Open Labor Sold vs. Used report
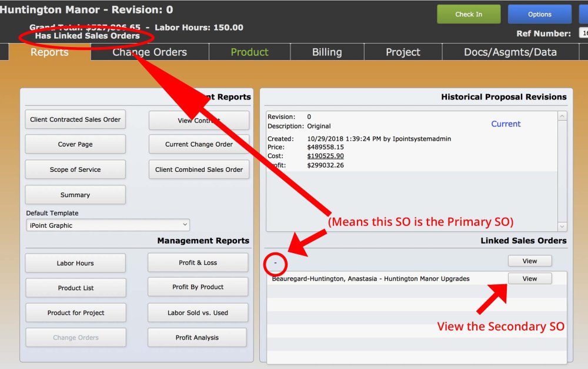This screenshot has height=369, width=588. [198, 313]
